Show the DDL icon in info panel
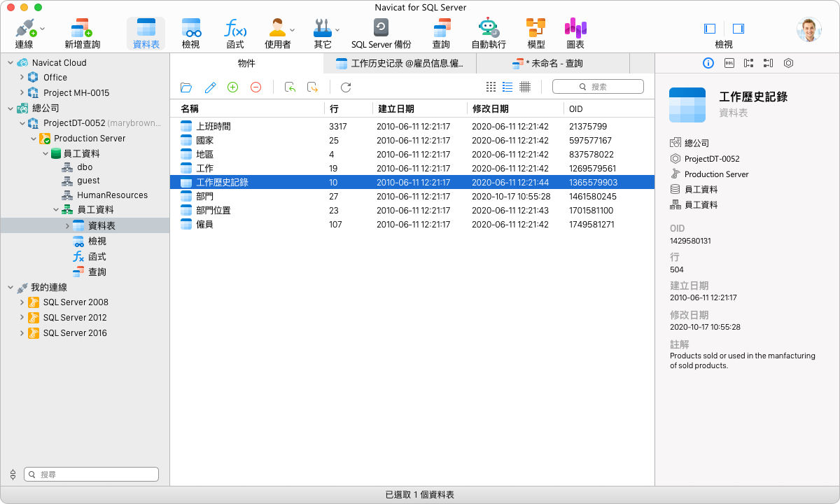Image resolution: width=840 pixels, height=504 pixels. point(729,63)
